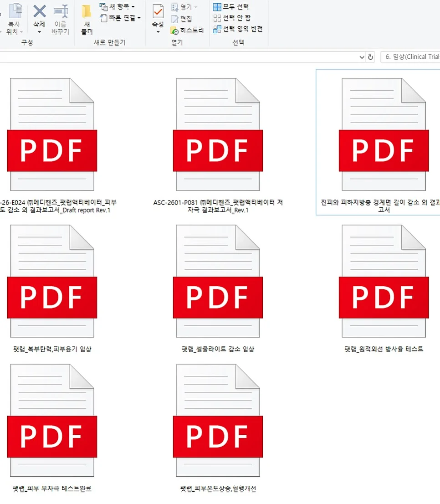The height and width of the screenshot is (504, 440).
Task: Select the PDF 팻랩_원적외선 방사율 테스트
Action: 384,288
